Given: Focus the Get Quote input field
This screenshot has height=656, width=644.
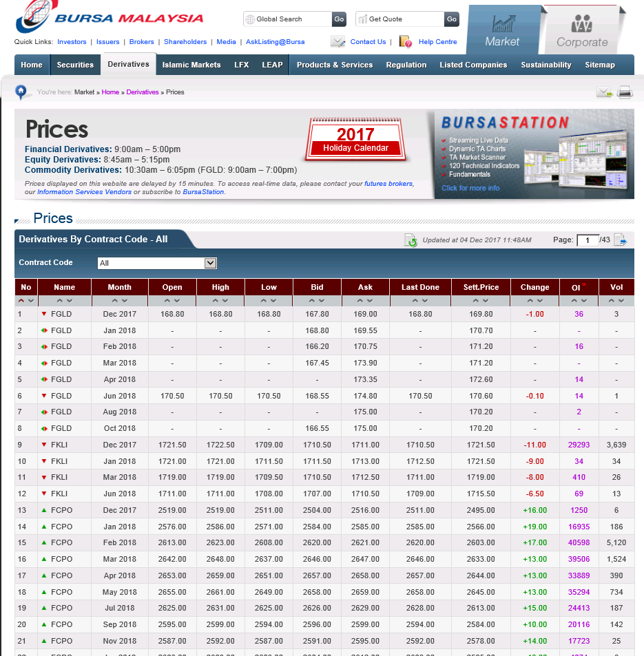Looking at the screenshot, I should click(400, 19).
